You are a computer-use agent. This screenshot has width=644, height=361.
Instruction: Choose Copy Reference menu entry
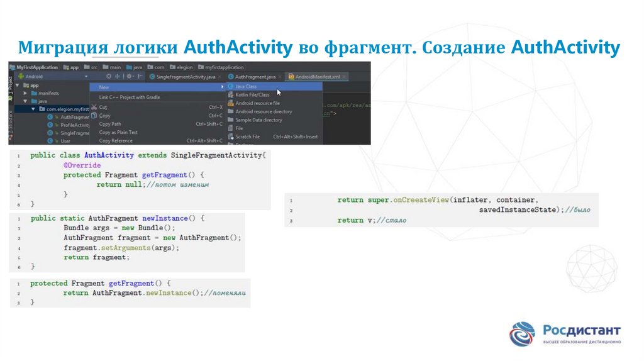[158, 140]
